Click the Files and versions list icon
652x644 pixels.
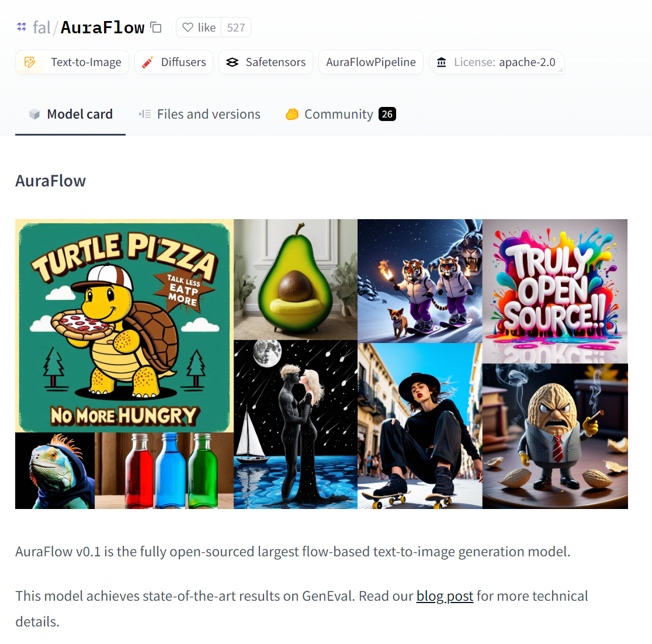[145, 114]
